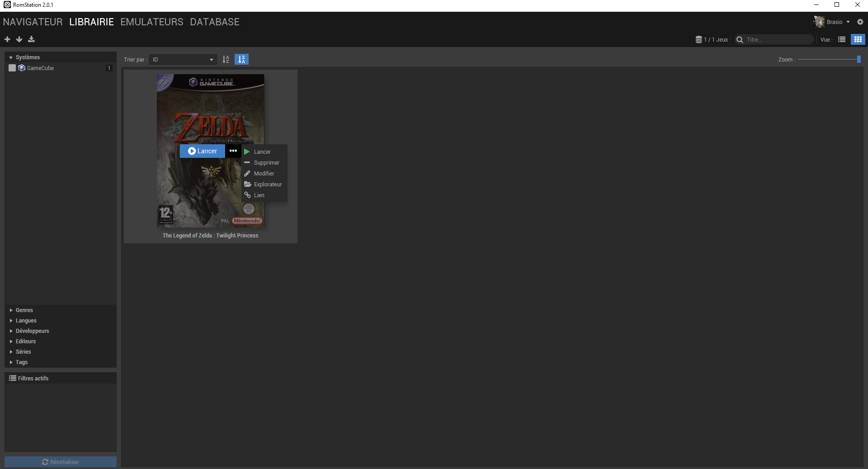Open the EMULATEURS tab
Screen dimensions: 868x469
pos(152,22)
